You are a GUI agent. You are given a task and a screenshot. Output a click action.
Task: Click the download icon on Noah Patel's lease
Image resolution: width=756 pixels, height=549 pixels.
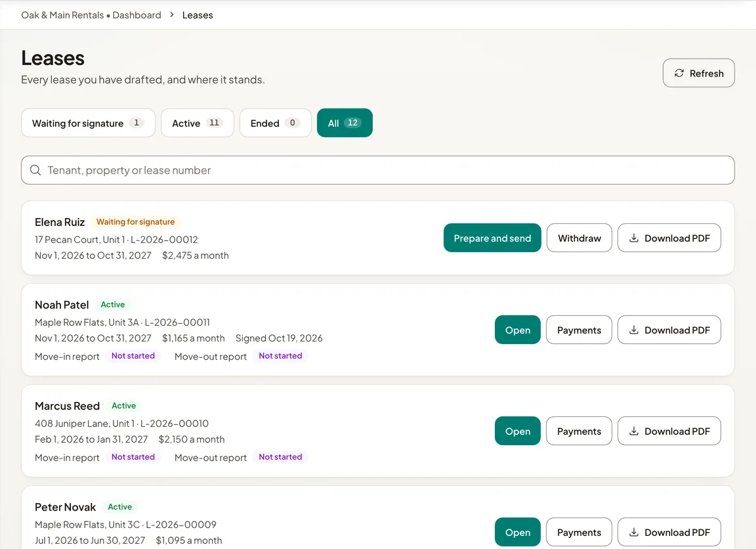click(x=634, y=330)
